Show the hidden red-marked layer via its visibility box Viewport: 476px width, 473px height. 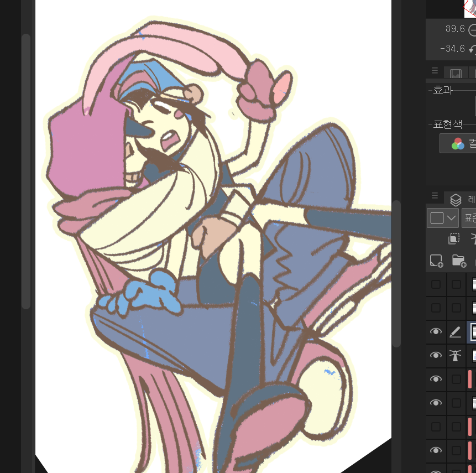pos(436,427)
